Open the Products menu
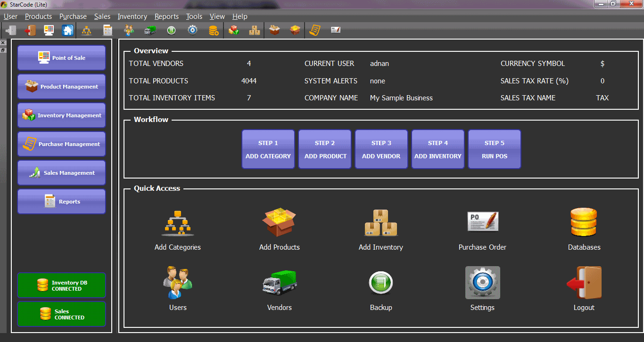The image size is (644, 342). tap(38, 16)
